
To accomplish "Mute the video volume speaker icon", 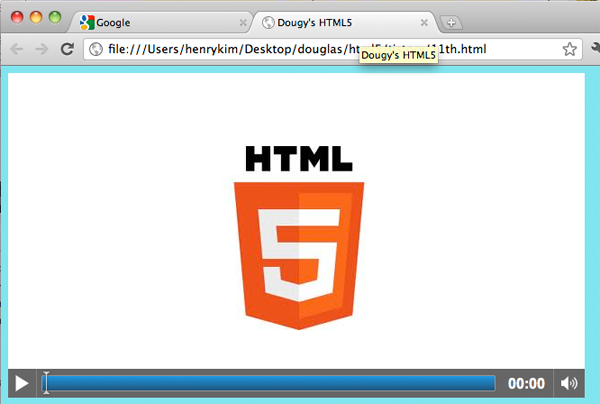I will click(569, 383).
